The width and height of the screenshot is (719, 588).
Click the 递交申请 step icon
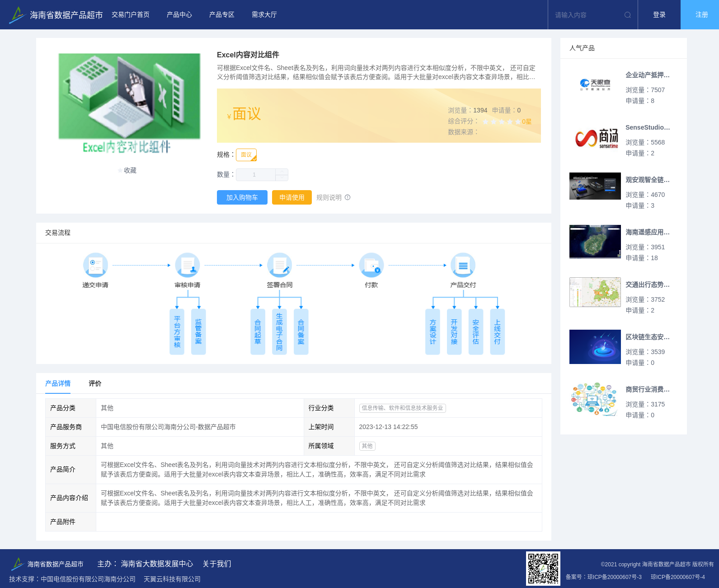(x=95, y=265)
